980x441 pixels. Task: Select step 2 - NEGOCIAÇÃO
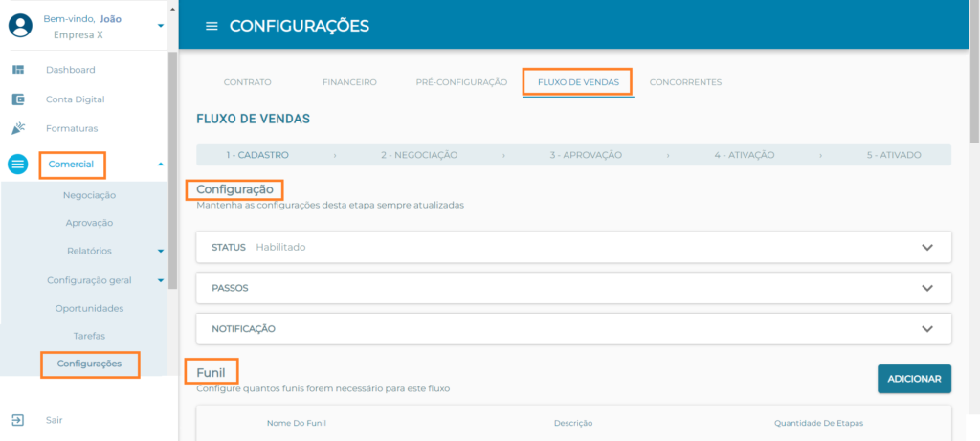point(419,155)
